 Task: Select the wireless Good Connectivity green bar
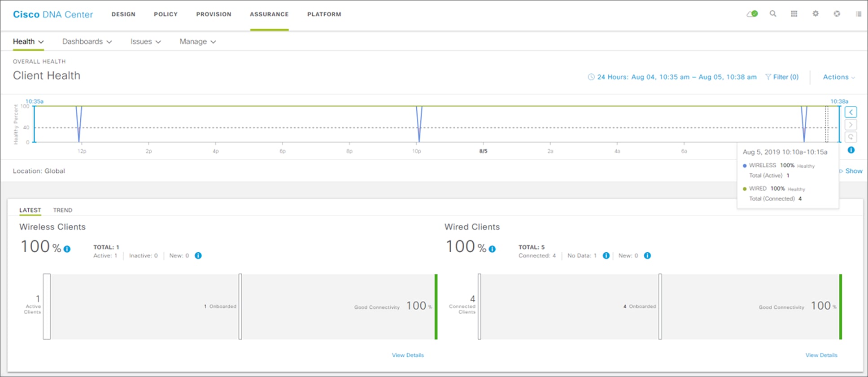coord(436,307)
